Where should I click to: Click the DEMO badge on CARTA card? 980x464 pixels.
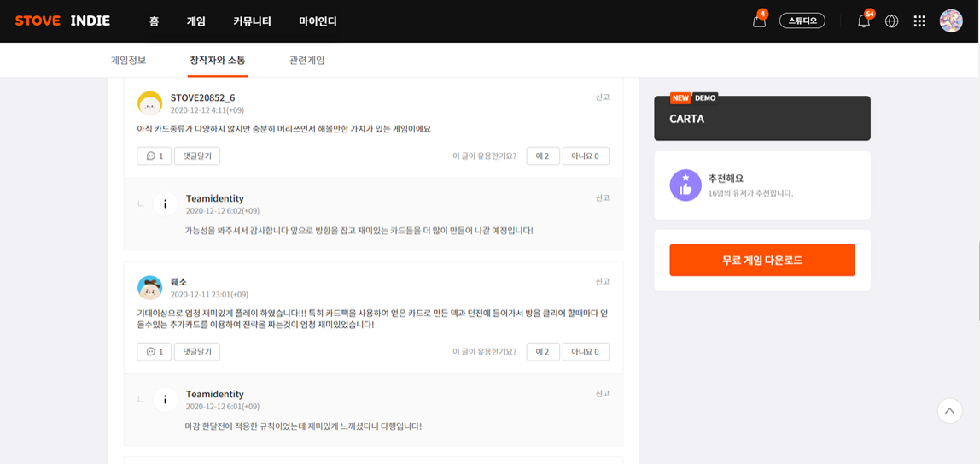pos(705,97)
